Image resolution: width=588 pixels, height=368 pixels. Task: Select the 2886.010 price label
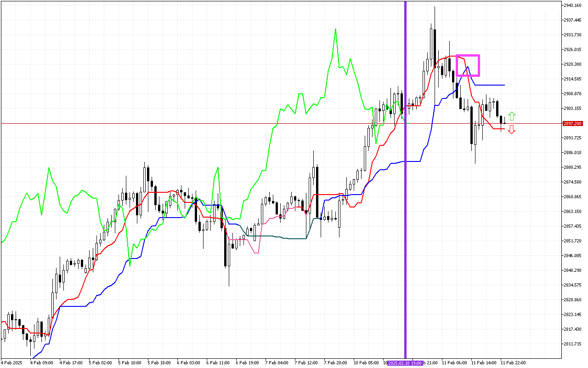click(x=572, y=153)
